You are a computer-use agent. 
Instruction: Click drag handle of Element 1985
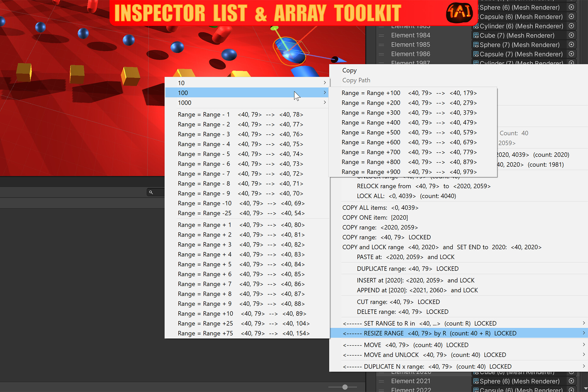(381, 45)
